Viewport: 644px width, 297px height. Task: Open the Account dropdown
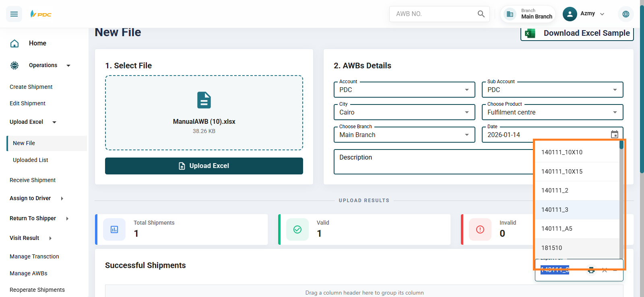pos(404,90)
